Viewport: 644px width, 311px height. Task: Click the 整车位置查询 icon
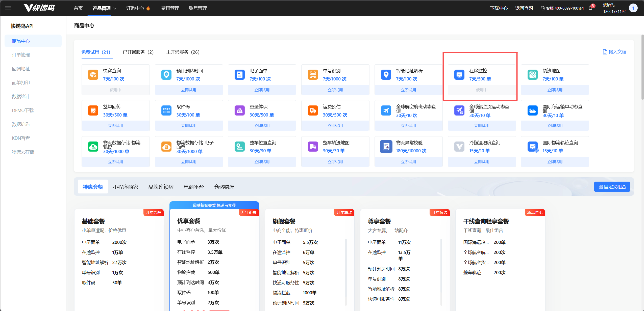coord(240,147)
